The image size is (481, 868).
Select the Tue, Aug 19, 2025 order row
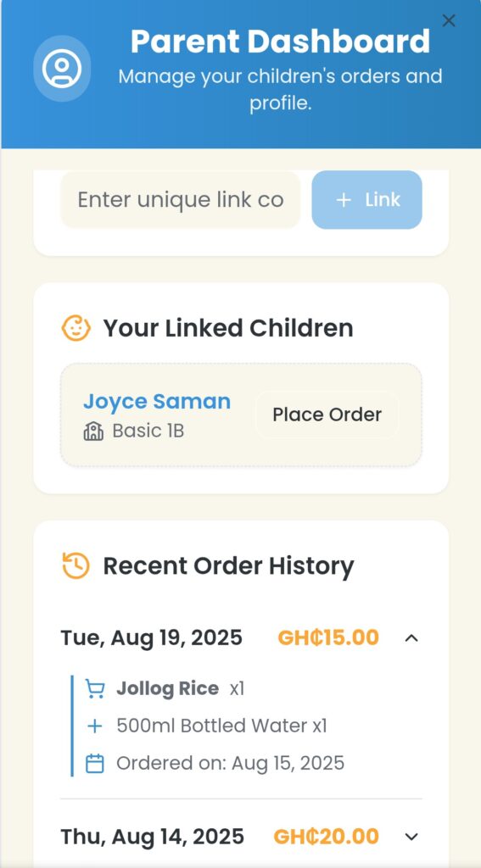coord(241,637)
